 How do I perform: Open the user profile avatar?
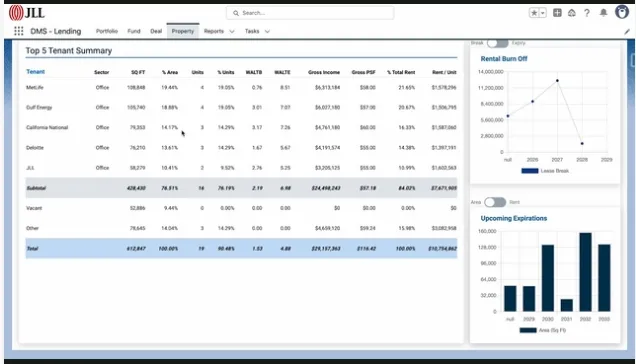pyautogui.click(x=622, y=12)
